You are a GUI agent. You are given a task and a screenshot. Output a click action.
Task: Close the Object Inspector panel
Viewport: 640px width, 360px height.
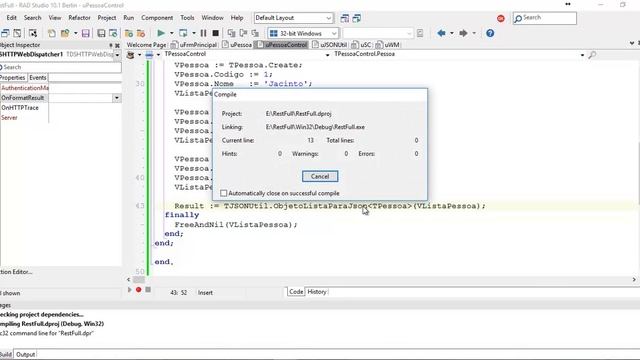[117, 45]
